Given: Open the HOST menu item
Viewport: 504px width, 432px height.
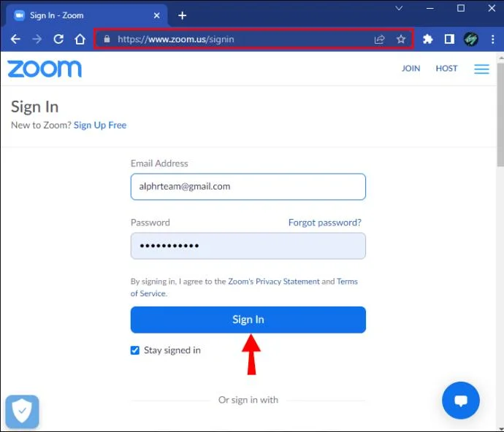Looking at the screenshot, I should pos(446,69).
